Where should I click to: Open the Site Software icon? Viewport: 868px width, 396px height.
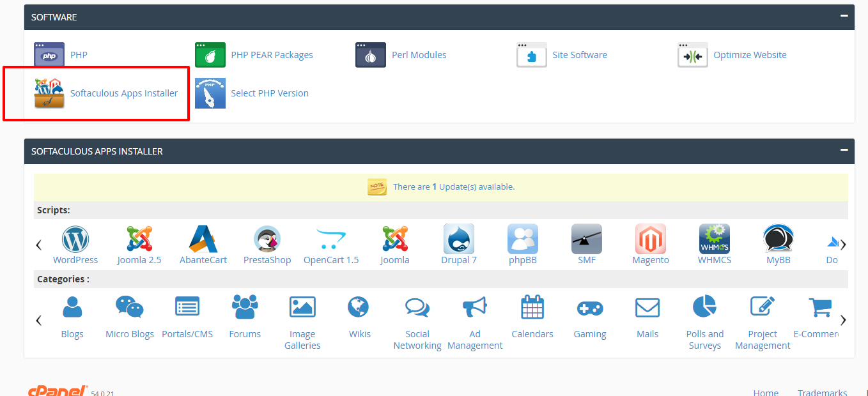coord(532,55)
